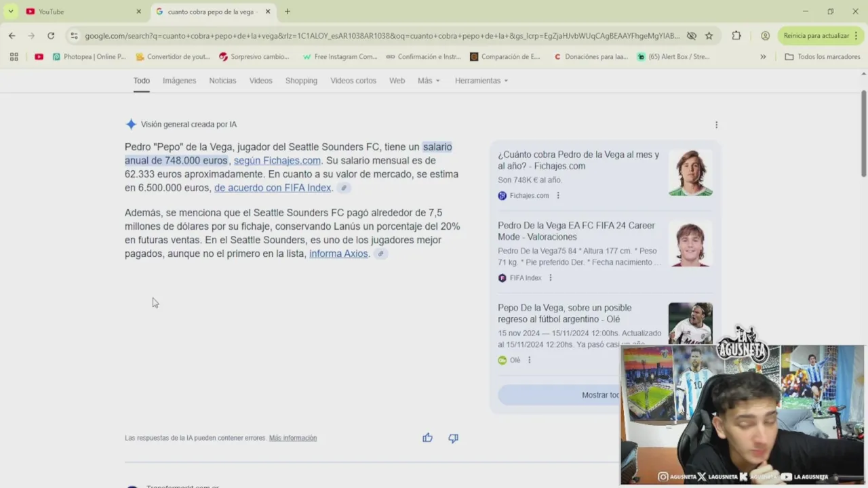This screenshot has height=488, width=868.
Task: Open the site information icon in address bar
Action: click(x=74, y=36)
